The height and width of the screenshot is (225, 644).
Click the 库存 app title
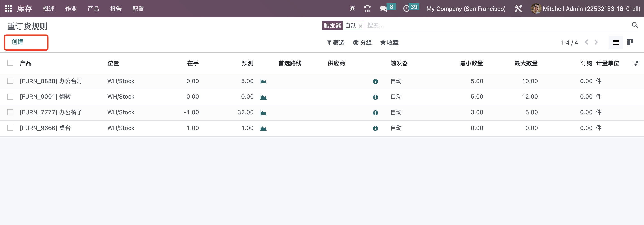(24, 9)
